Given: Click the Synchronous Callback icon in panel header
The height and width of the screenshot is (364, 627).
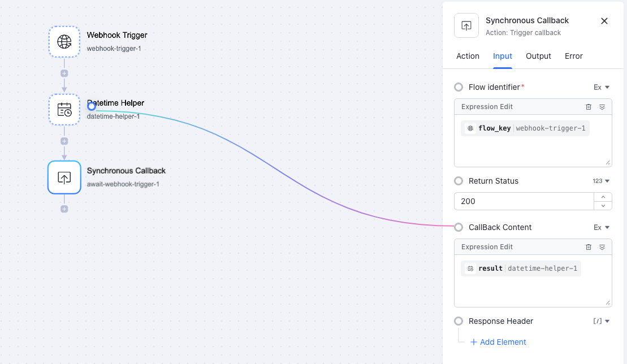Looking at the screenshot, I should coord(466,25).
